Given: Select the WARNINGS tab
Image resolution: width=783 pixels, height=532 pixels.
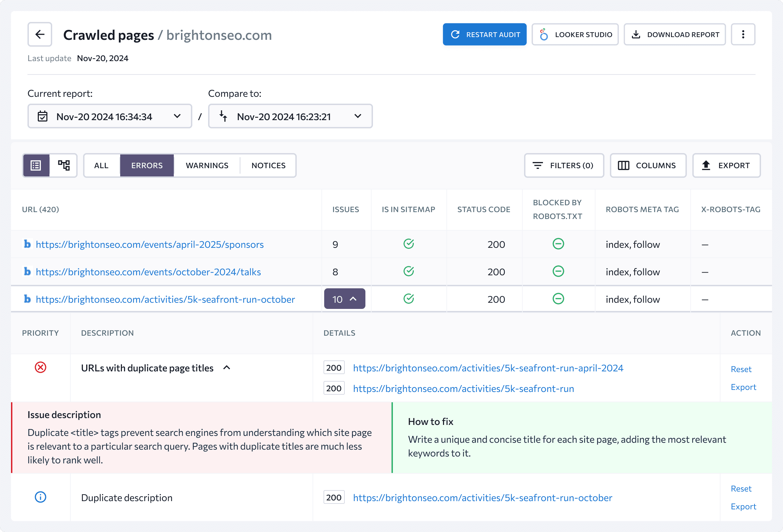Looking at the screenshot, I should click(x=207, y=165).
